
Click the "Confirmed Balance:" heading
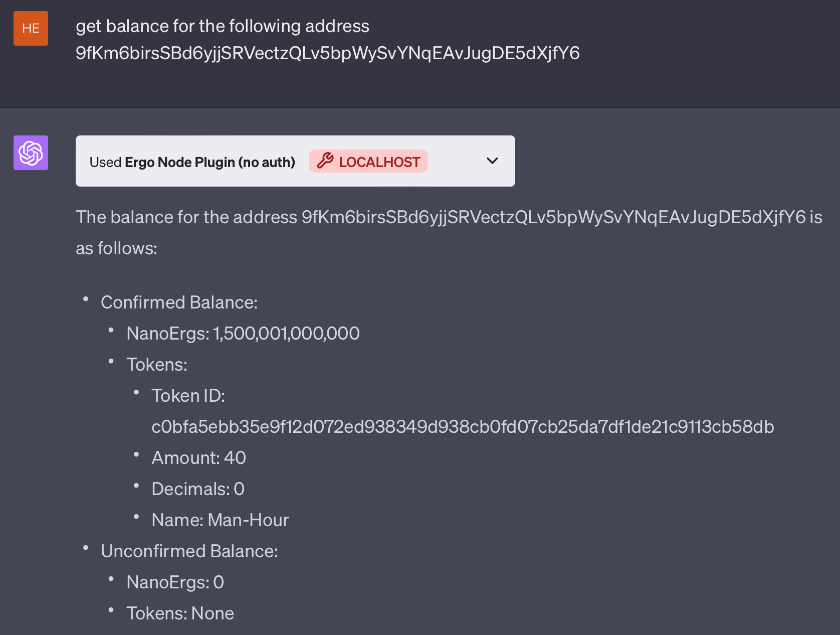(179, 302)
